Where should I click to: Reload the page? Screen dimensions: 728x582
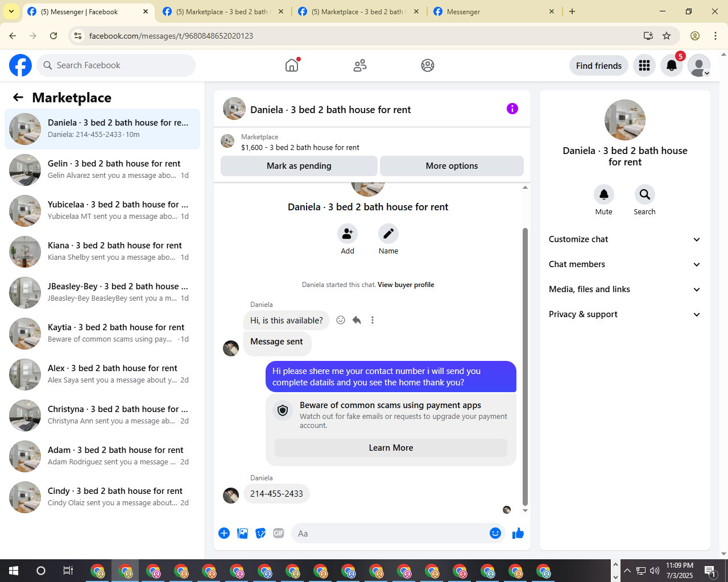pos(53,36)
